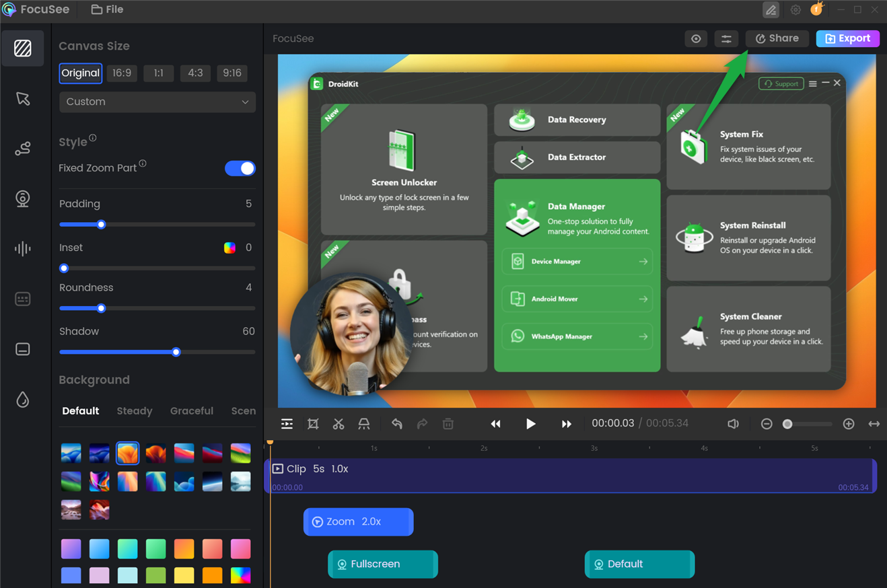Click the Style info icon
Screen dimensions: 887x588
point(93,138)
